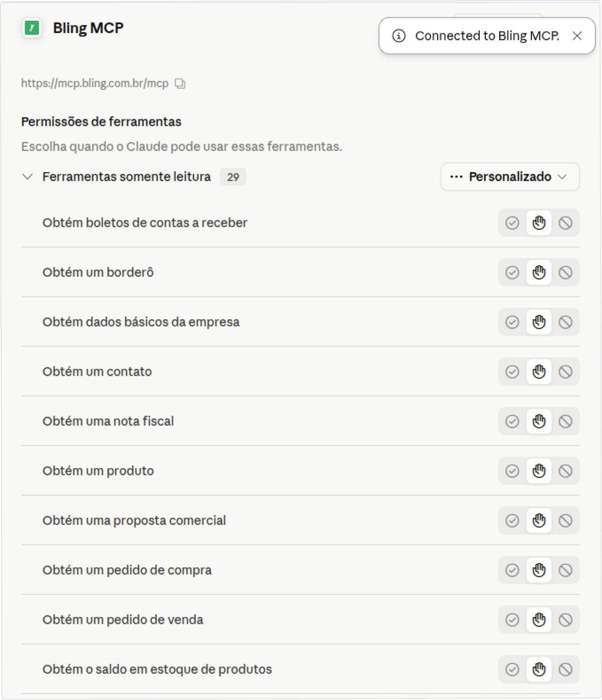The height and width of the screenshot is (700, 602).
Task: Block the Obtém um borderô tool
Action: point(566,272)
